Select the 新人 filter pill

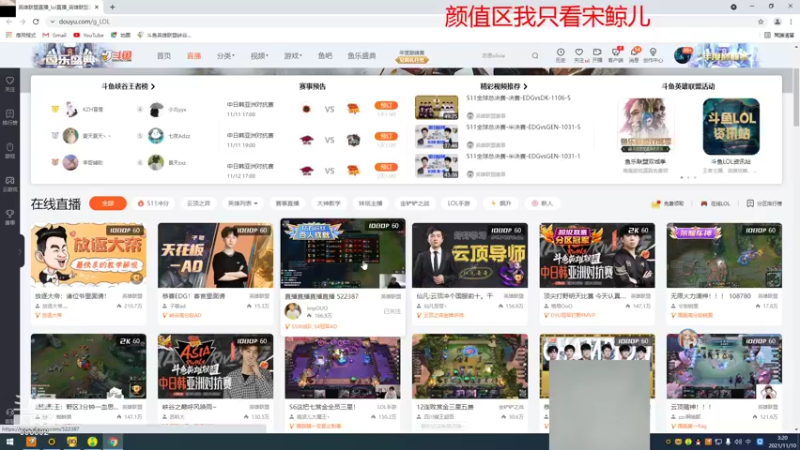pyautogui.click(x=542, y=203)
